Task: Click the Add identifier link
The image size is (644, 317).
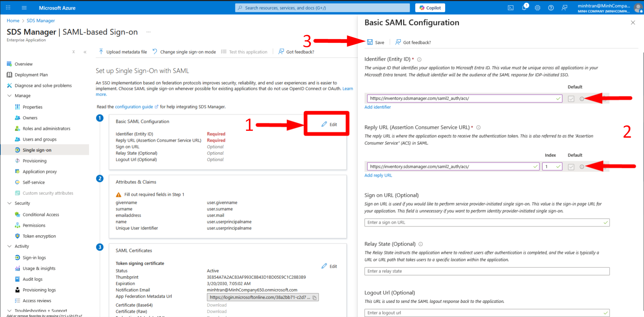Action: coord(377,107)
